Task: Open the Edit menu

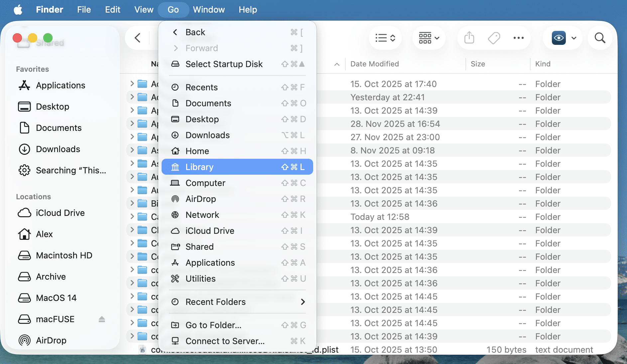Action: point(113,10)
